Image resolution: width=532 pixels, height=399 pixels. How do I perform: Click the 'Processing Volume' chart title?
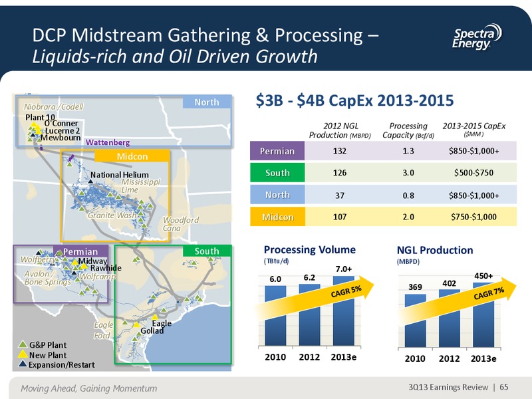pos(309,250)
